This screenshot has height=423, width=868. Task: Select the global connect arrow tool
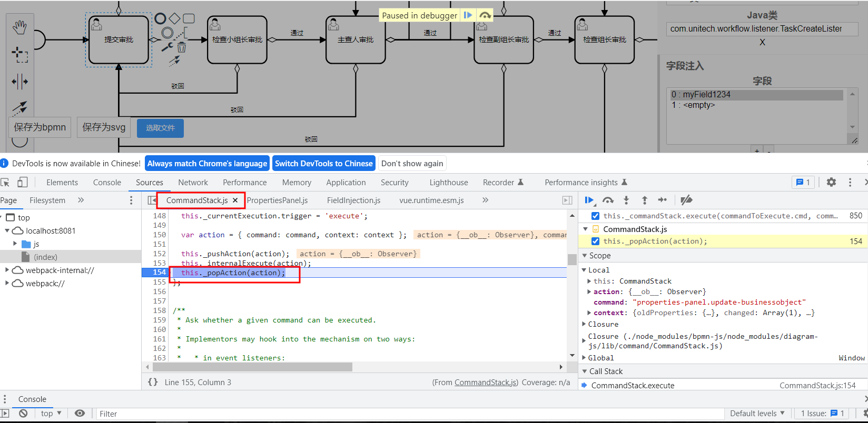click(19, 107)
